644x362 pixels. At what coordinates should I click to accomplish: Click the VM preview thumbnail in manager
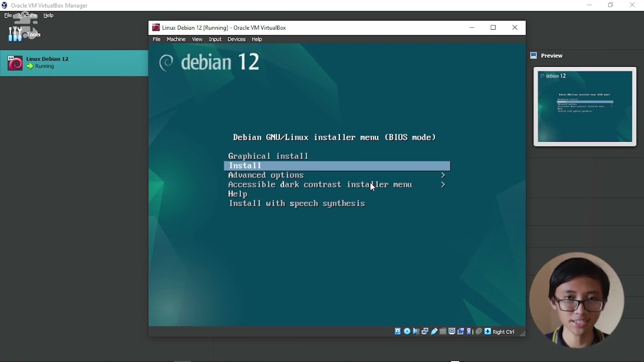coord(585,107)
